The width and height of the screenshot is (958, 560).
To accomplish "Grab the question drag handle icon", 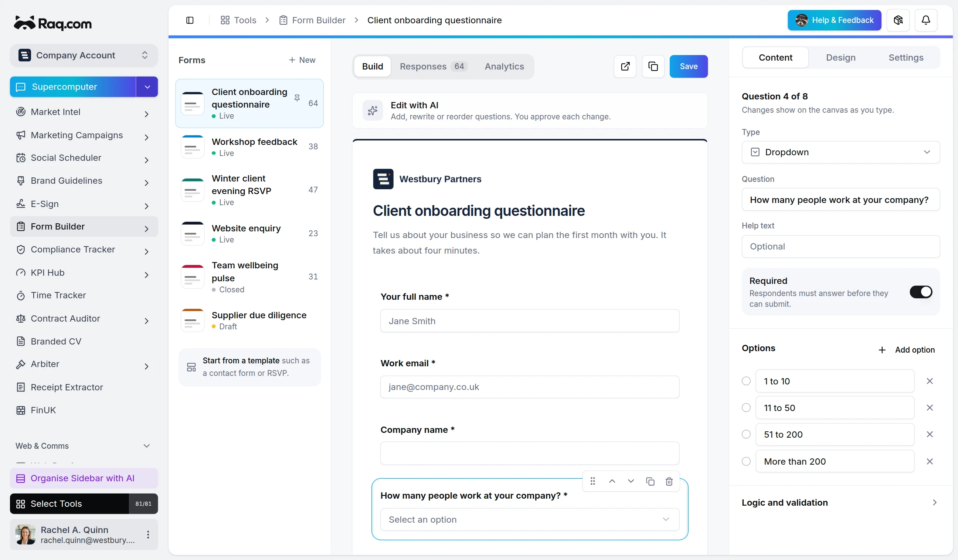I will [593, 481].
